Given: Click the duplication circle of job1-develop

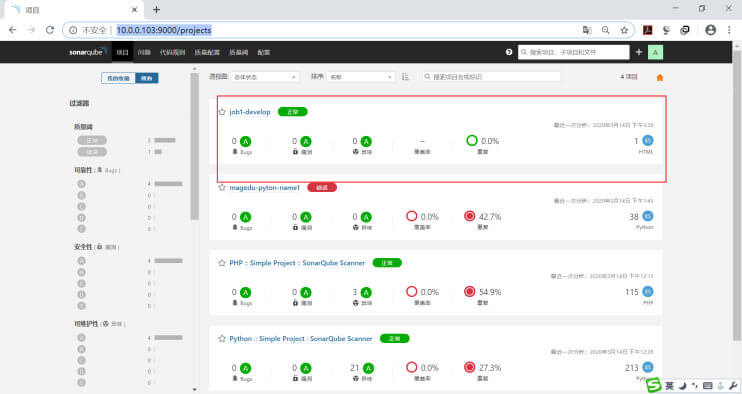Looking at the screenshot, I should tap(472, 140).
